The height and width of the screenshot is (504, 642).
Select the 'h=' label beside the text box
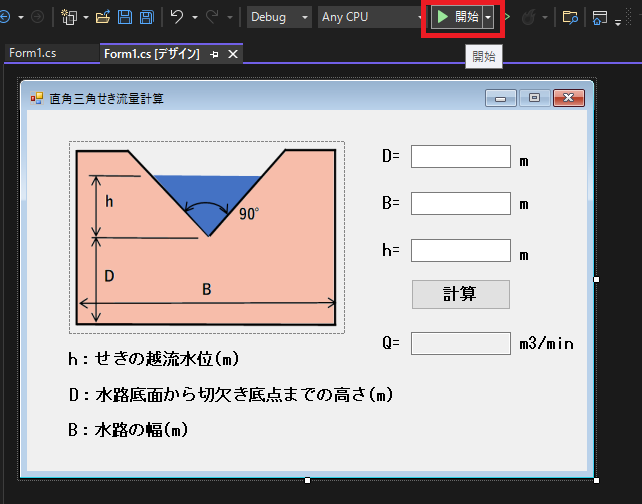[391, 250]
